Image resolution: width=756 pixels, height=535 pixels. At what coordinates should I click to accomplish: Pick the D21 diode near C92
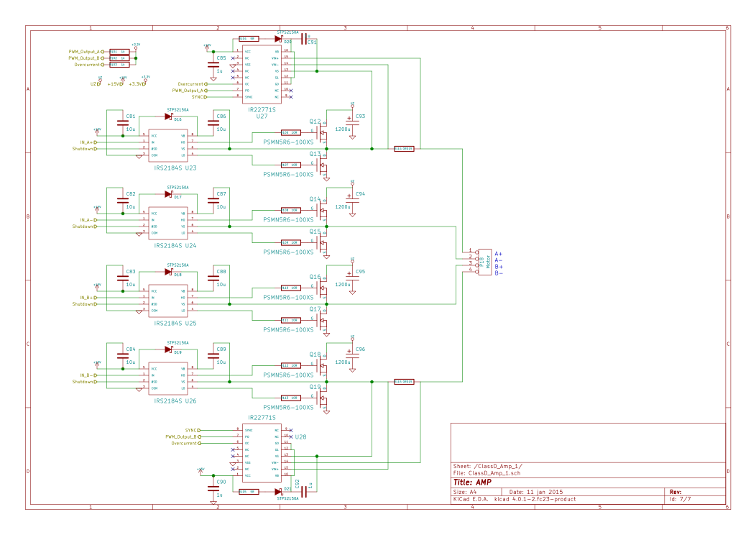click(278, 492)
